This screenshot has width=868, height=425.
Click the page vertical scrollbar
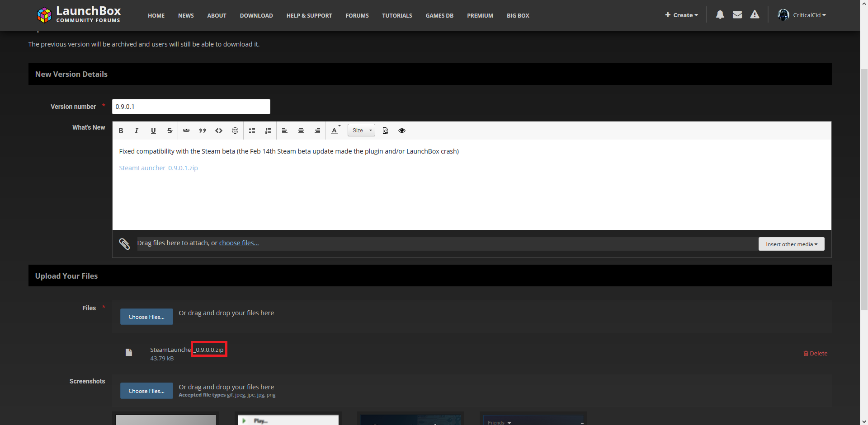pos(864,190)
